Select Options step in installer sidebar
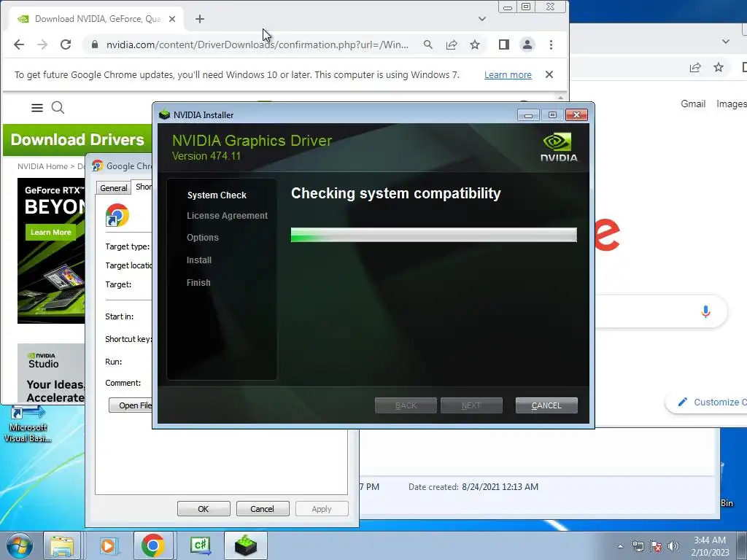 point(203,238)
